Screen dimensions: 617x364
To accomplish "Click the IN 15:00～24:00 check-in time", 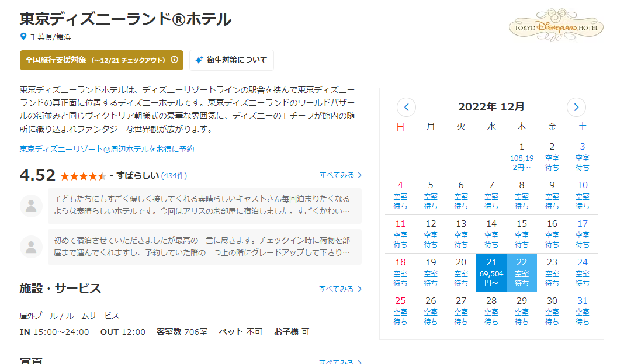I will coord(54,332).
